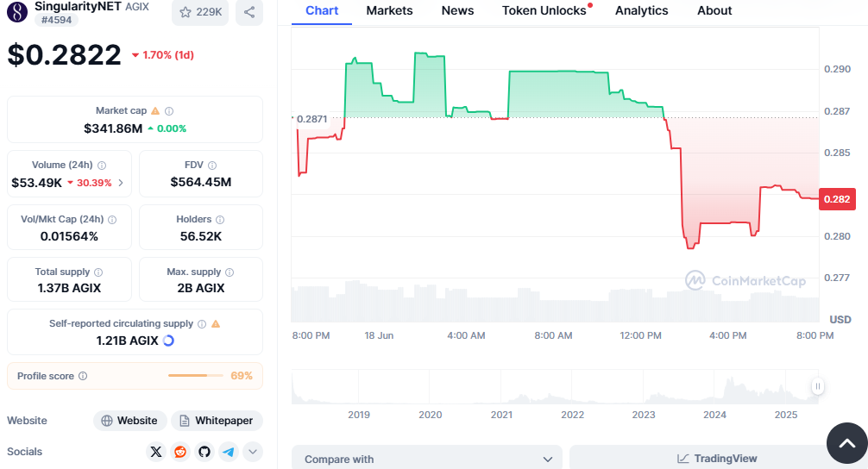
Task: Click the 56.52K holders value
Action: 201,236
